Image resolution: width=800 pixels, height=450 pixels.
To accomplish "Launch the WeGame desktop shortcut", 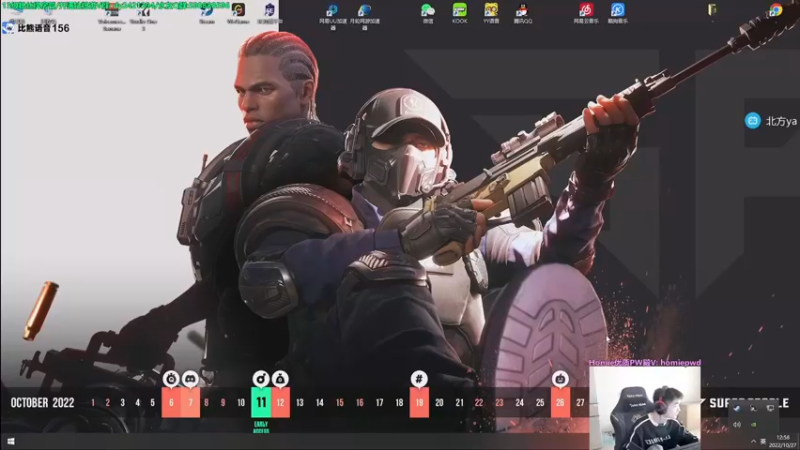I will pyautogui.click(x=238, y=13).
